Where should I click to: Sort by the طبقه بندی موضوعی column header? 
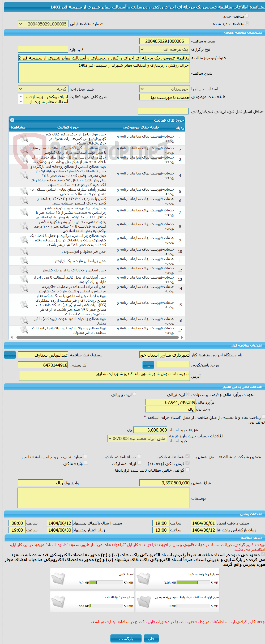(x=141, y=127)
